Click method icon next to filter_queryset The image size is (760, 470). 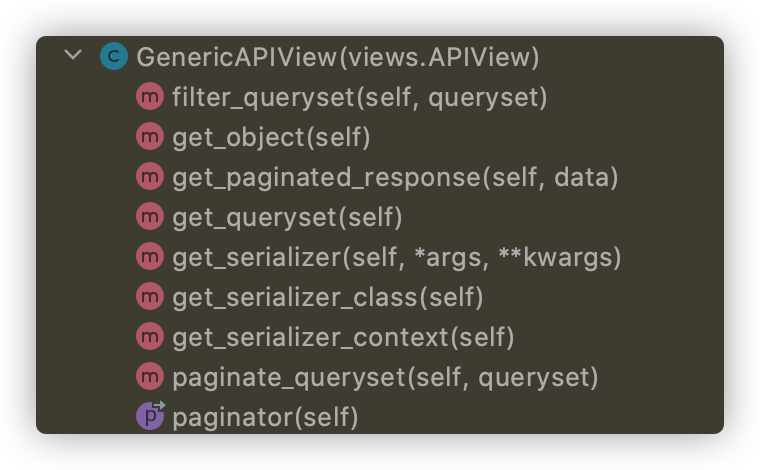(x=150, y=96)
